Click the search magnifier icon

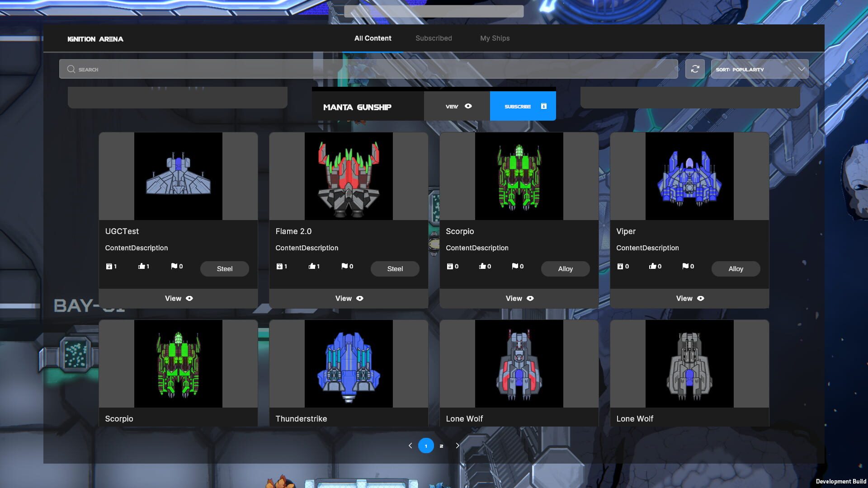[x=71, y=69]
